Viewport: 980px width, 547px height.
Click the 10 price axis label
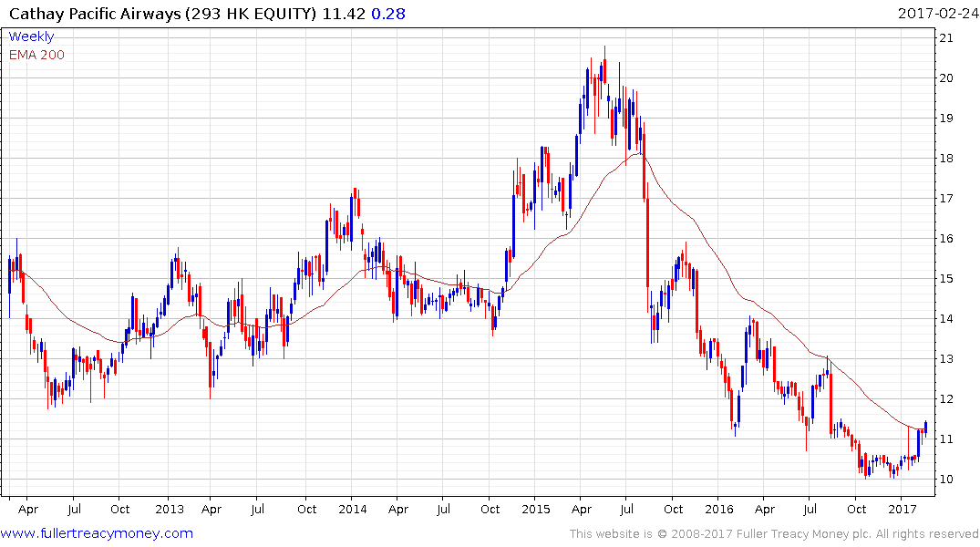point(946,480)
